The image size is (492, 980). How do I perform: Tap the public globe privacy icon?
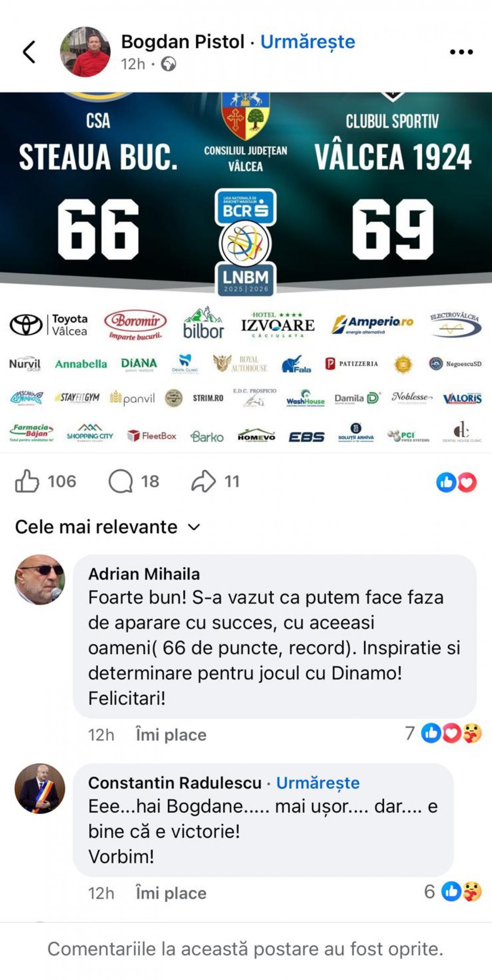(168, 64)
